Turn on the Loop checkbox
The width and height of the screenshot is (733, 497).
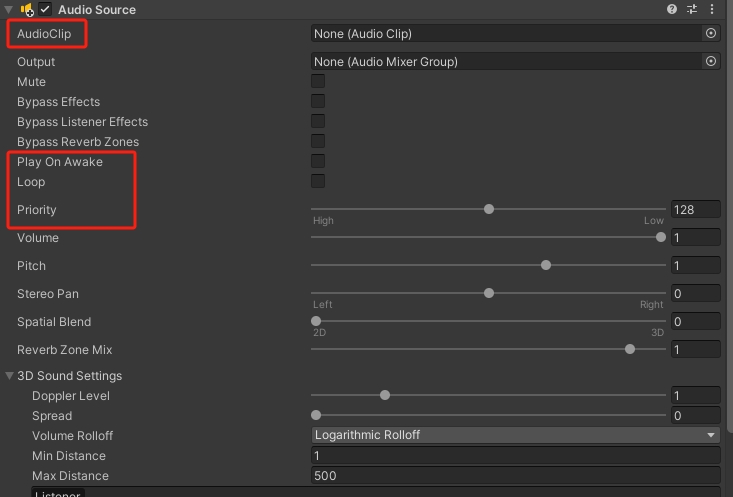point(318,181)
